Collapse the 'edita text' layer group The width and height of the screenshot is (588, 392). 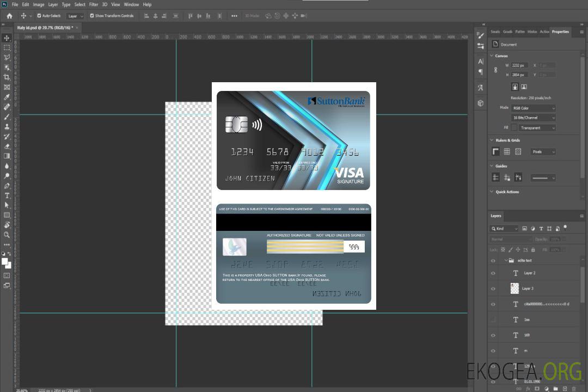point(506,260)
